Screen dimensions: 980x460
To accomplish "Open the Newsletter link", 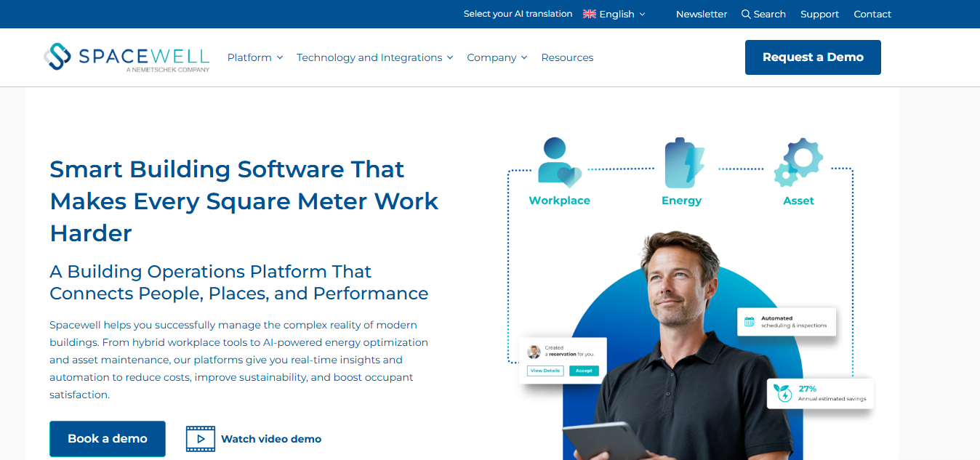I will tap(702, 14).
